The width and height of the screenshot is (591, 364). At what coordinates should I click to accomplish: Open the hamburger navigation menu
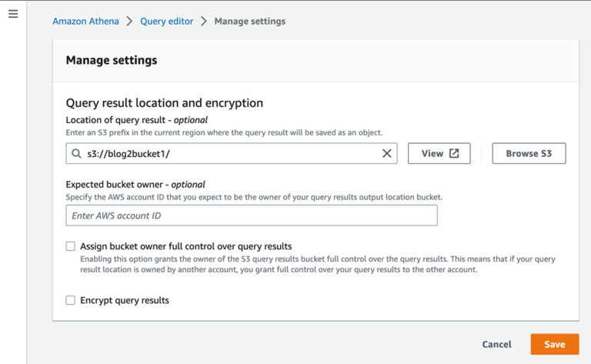[13, 14]
